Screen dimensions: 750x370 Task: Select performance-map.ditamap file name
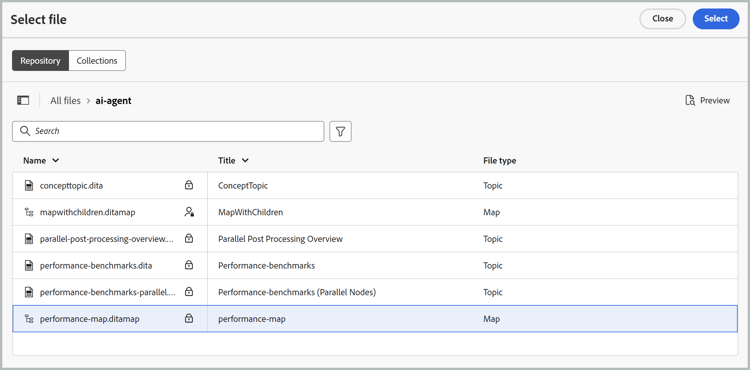(90, 319)
